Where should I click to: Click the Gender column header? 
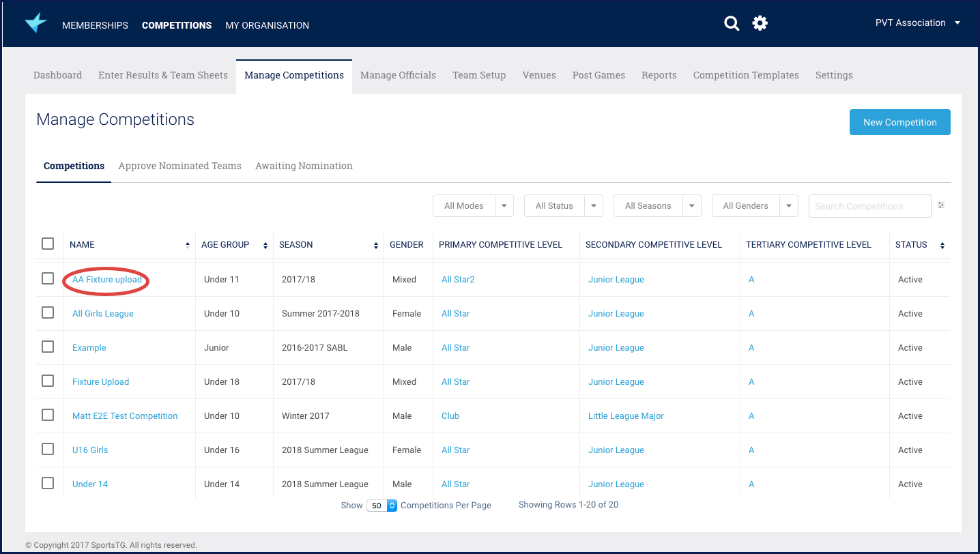[407, 244]
